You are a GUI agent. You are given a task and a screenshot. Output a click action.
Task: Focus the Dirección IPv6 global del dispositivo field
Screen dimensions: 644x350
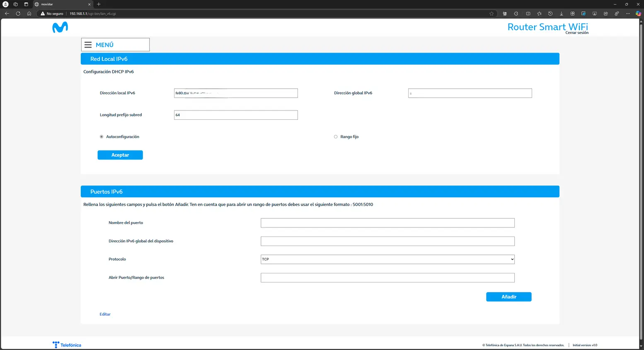[387, 241]
